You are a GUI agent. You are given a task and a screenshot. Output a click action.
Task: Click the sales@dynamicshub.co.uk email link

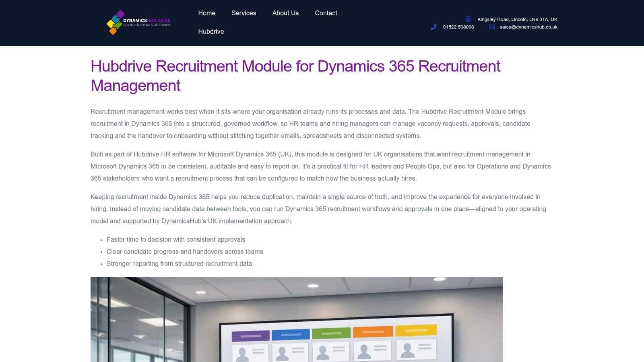coord(528,27)
